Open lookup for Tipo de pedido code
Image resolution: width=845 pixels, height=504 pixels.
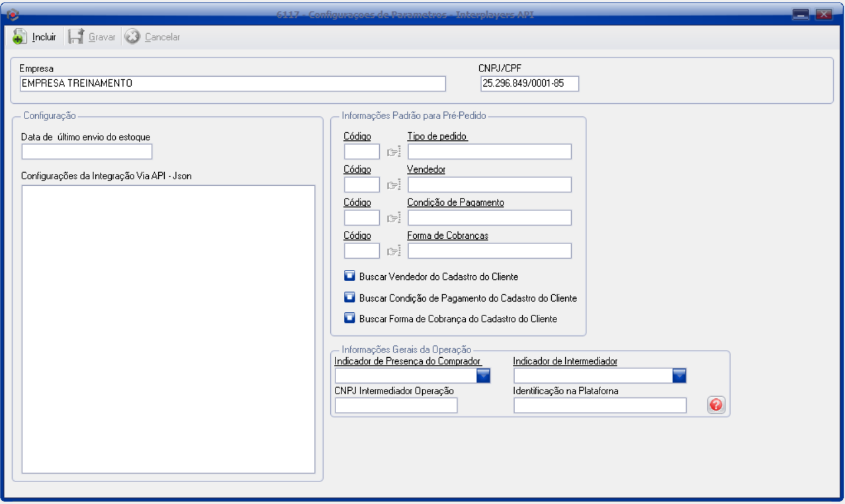(x=394, y=152)
